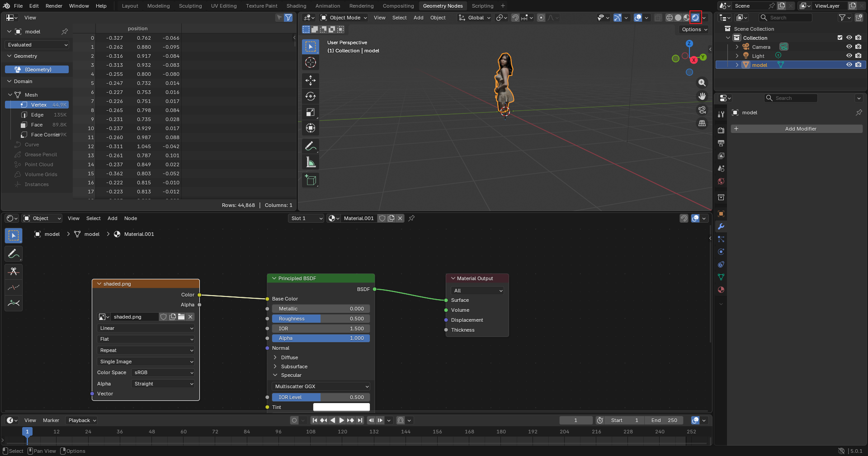The image size is (868, 456).
Task: Switch to Scripting workspace tab
Action: click(482, 6)
